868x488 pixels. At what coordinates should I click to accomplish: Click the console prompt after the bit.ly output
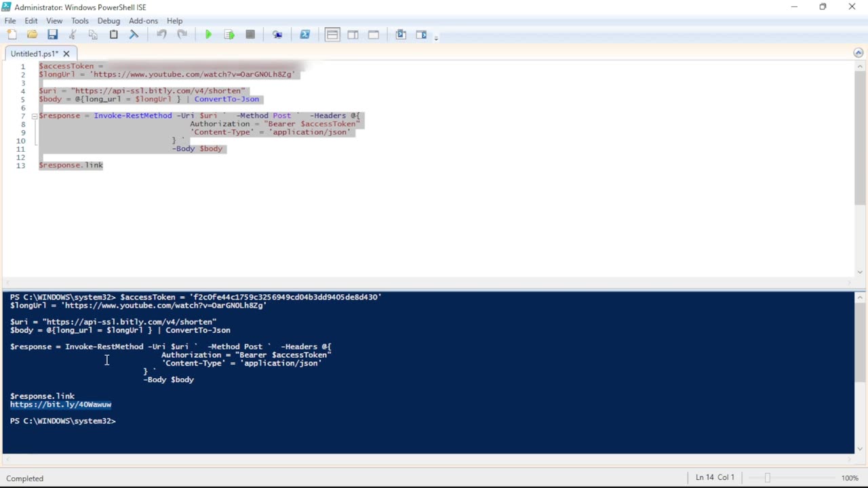(63, 421)
